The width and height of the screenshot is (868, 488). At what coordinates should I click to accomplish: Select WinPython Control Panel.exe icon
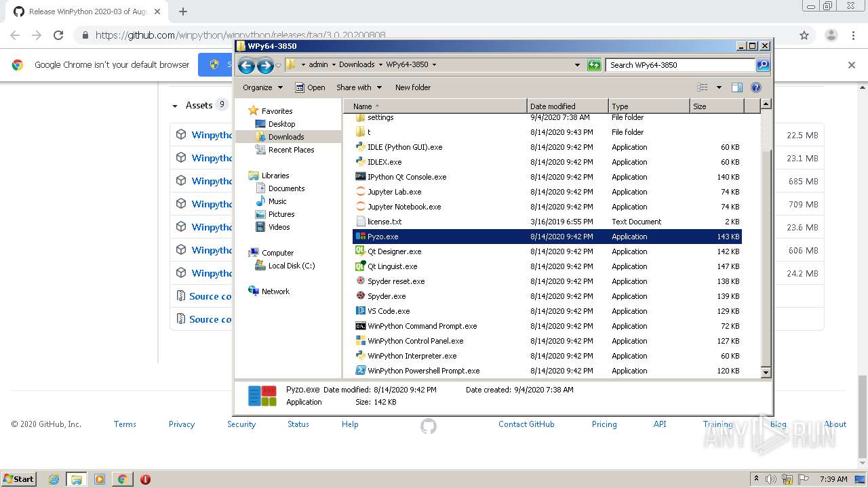pyautogui.click(x=361, y=341)
